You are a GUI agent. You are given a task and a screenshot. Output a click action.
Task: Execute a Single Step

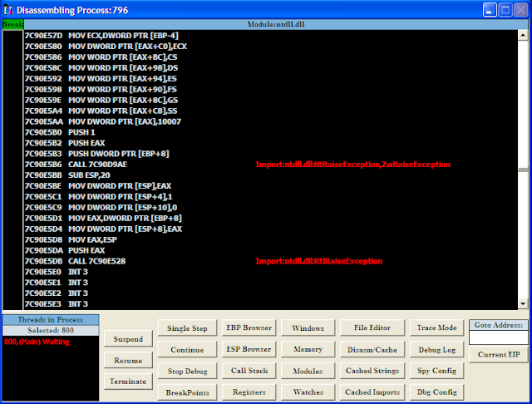point(187,328)
